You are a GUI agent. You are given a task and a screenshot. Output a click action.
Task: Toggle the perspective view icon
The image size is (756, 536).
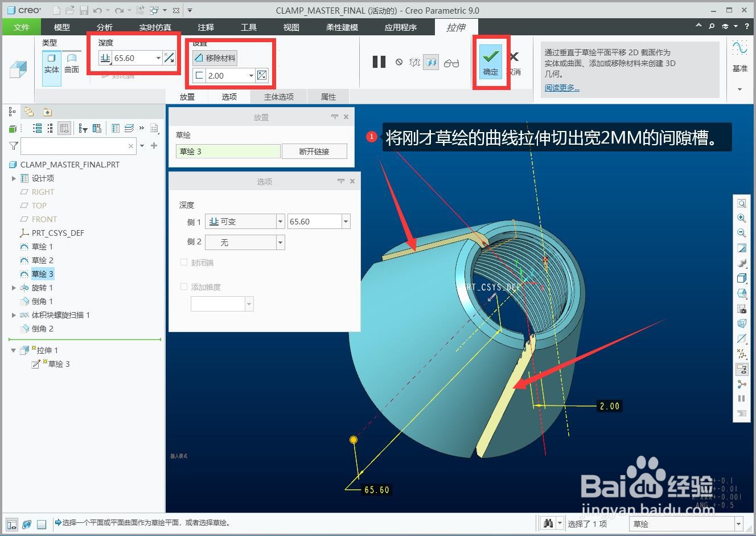(742, 324)
